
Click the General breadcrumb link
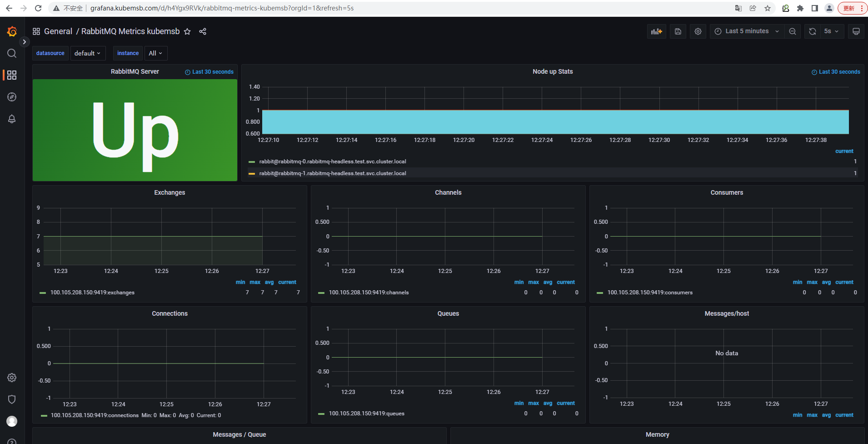pyautogui.click(x=58, y=31)
